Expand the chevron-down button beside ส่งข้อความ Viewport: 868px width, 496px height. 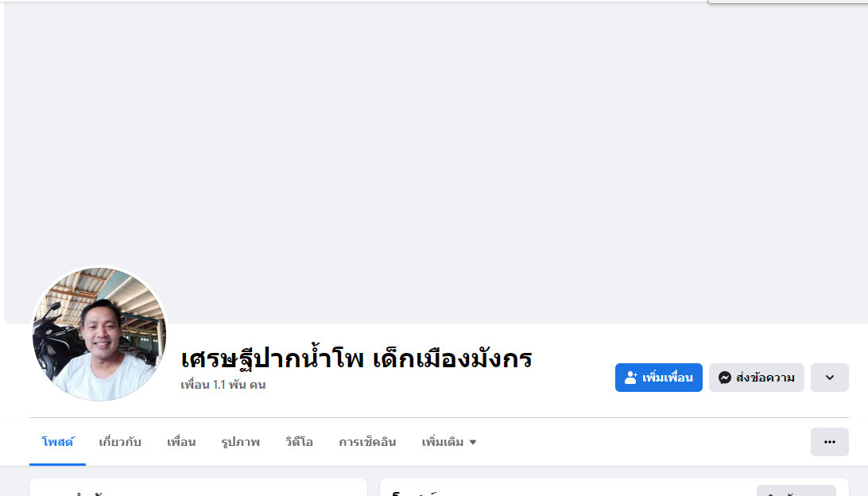[x=829, y=378]
